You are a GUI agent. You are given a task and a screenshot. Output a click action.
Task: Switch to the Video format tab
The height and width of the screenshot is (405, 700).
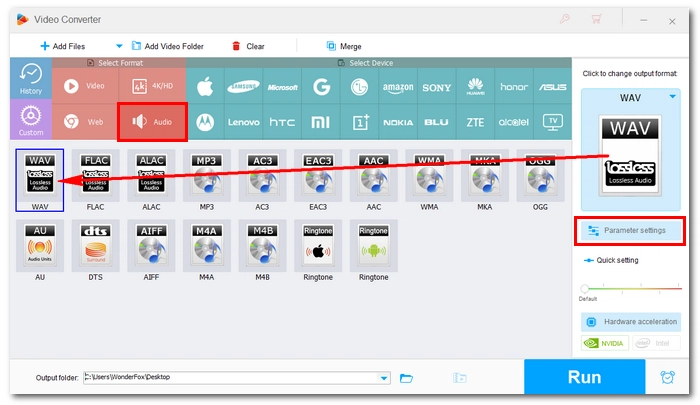coord(85,86)
